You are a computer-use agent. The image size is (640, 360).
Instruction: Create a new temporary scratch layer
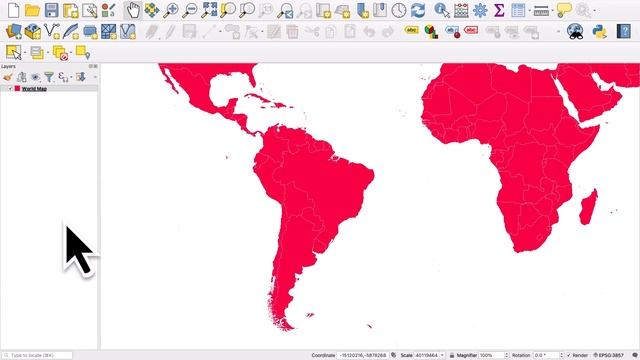point(90,32)
